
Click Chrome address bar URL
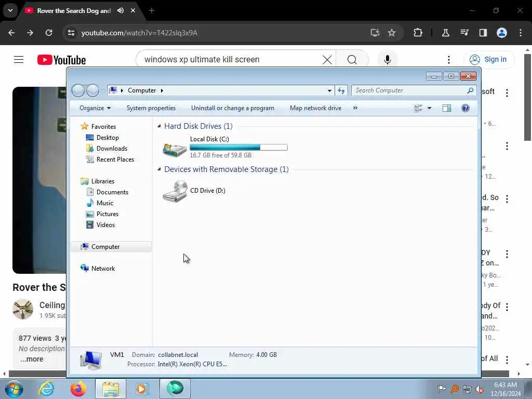(x=139, y=33)
